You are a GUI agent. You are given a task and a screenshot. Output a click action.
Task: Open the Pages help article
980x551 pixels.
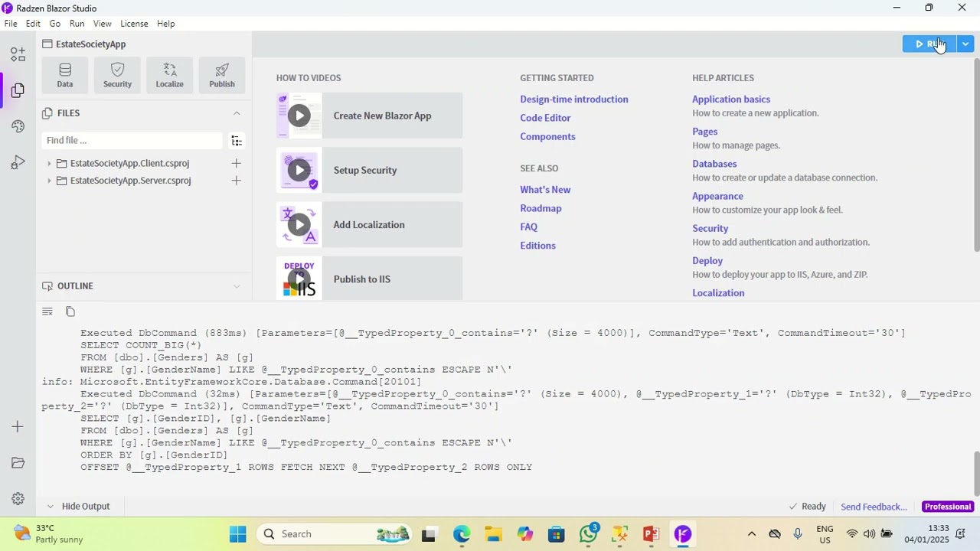(705, 132)
